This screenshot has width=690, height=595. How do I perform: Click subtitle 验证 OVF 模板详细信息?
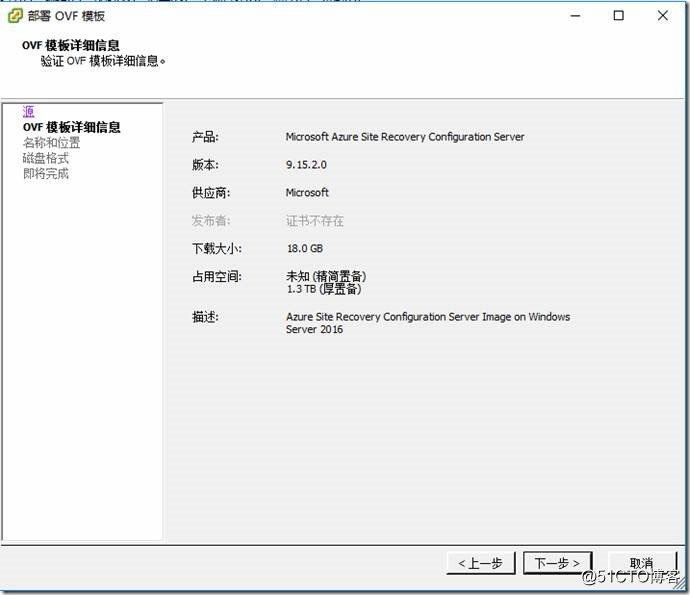coord(103,61)
